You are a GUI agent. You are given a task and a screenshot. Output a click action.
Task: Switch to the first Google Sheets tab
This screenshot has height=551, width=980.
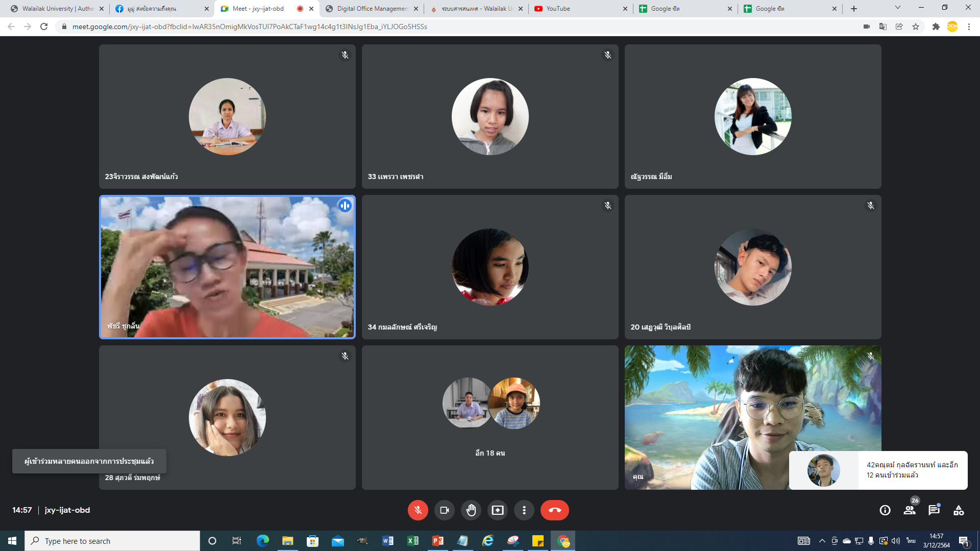(x=685, y=9)
